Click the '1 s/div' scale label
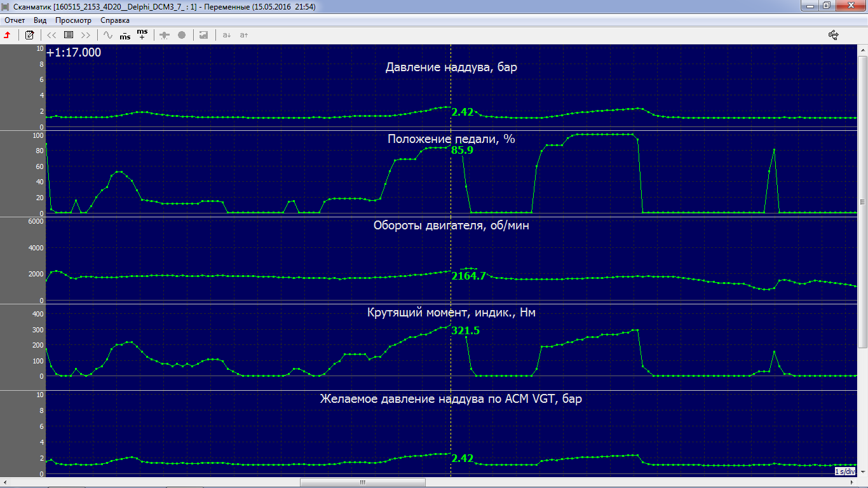 [844, 471]
